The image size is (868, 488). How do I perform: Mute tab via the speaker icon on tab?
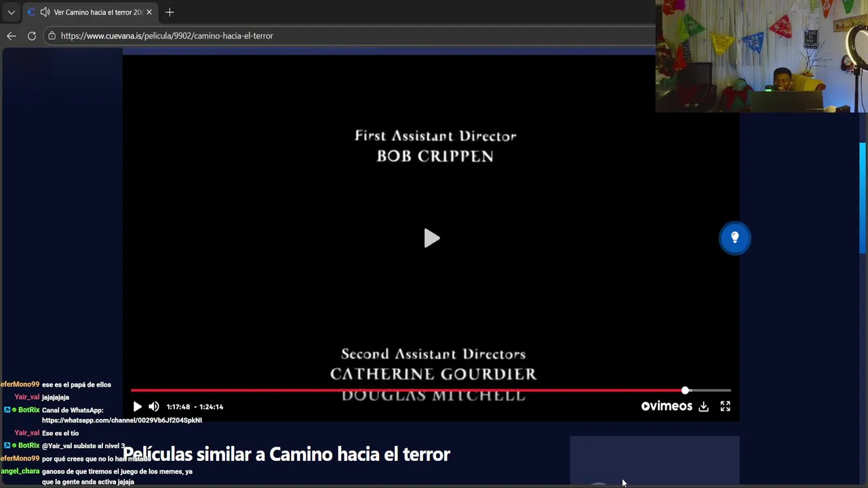(45, 12)
